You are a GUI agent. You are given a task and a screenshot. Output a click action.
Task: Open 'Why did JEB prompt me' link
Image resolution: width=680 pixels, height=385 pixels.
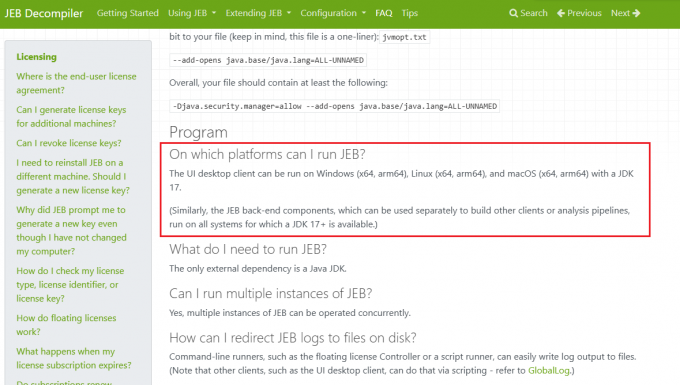tap(72, 231)
